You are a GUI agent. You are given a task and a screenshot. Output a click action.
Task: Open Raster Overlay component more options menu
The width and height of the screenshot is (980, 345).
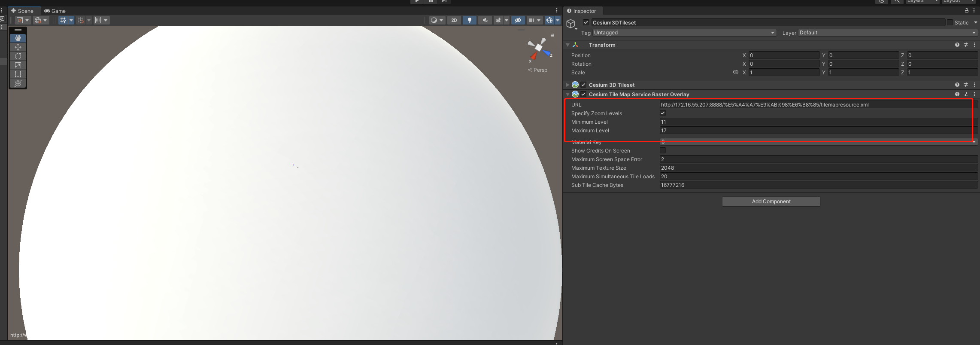974,94
